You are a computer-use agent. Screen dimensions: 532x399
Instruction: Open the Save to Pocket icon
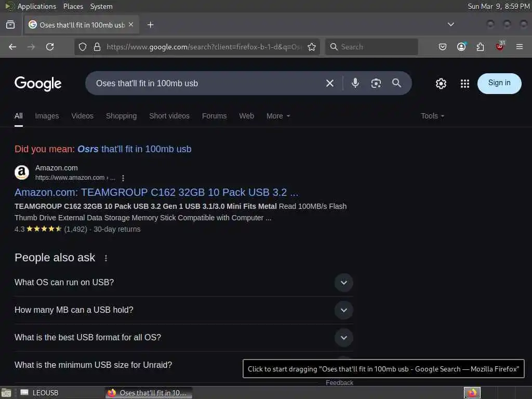point(443,47)
